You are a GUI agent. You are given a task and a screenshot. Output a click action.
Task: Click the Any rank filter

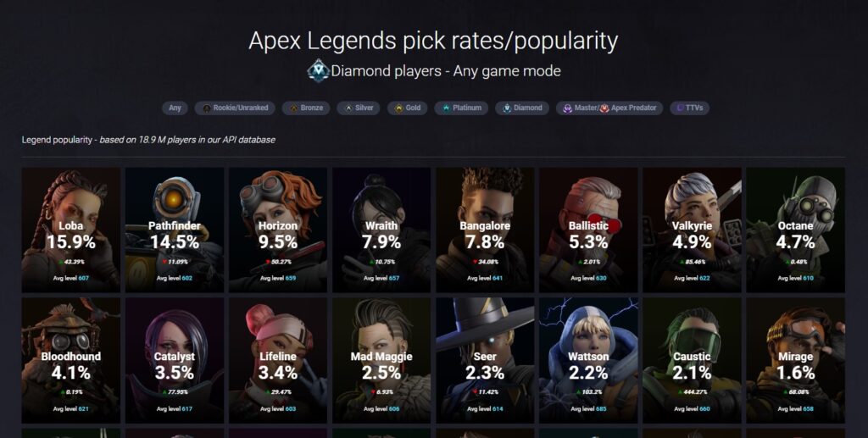[x=175, y=108]
